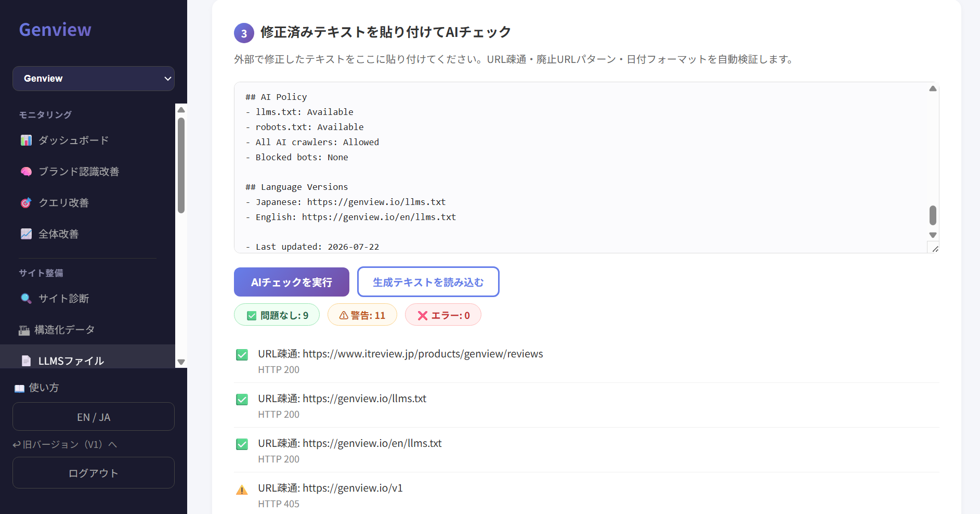
Task: Click the 構造化データ icon
Action: 24,330
